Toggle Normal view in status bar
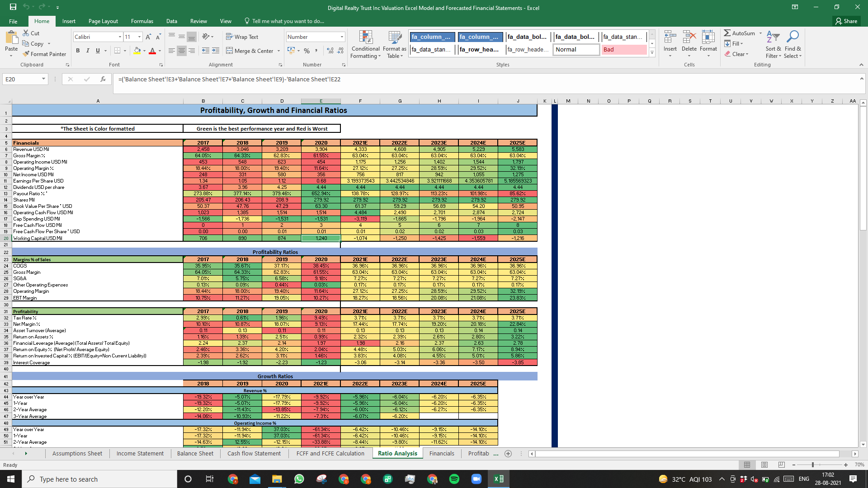Screen dimensions: 868x488 (x=747, y=465)
